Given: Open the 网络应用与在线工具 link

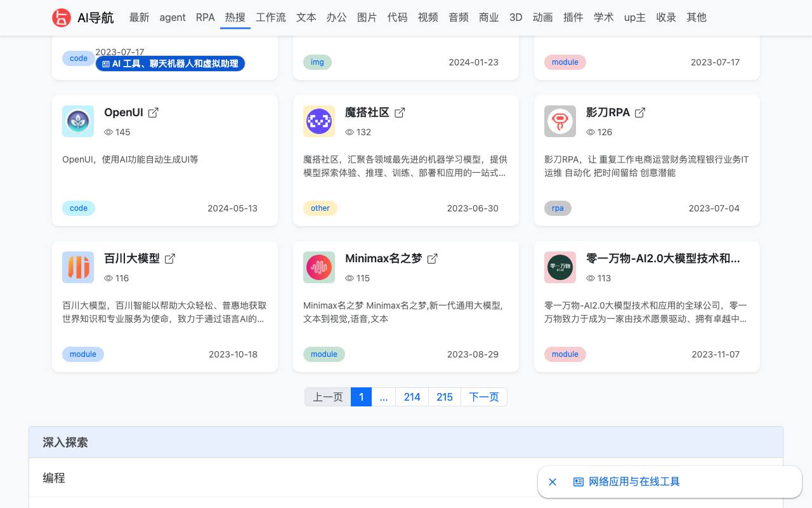Looking at the screenshot, I should click(x=634, y=482).
